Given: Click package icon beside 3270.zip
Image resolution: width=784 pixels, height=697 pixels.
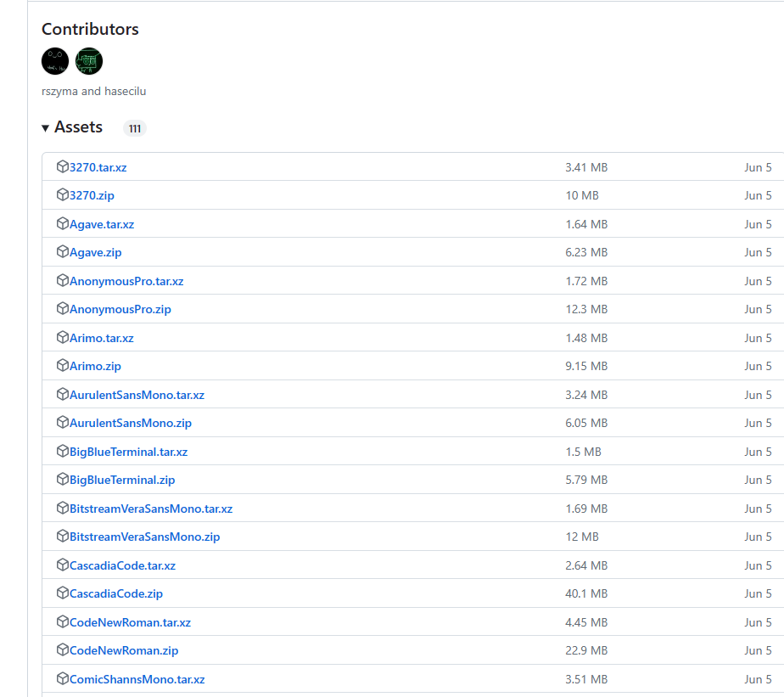Looking at the screenshot, I should 63,194.
